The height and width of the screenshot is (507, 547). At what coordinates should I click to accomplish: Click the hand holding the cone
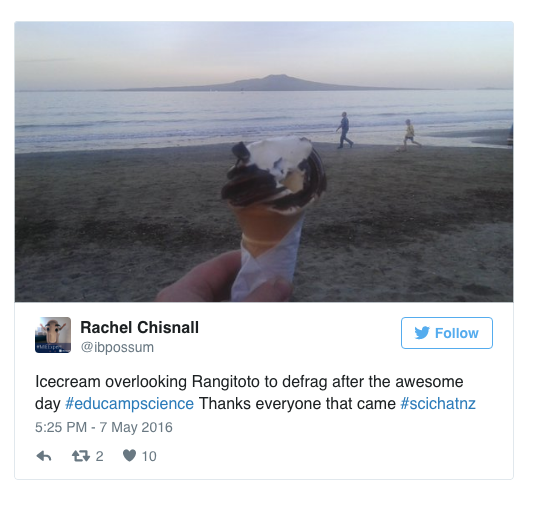(223, 279)
